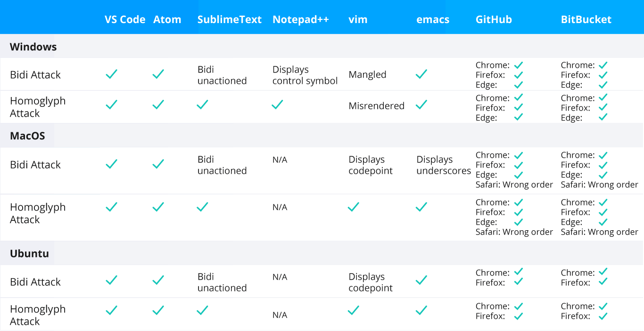The height and width of the screenshot is (331, 644).
Task: Click the GitHub Chrome checkmark in Windows Bidi row
Action: pos(519,65)
